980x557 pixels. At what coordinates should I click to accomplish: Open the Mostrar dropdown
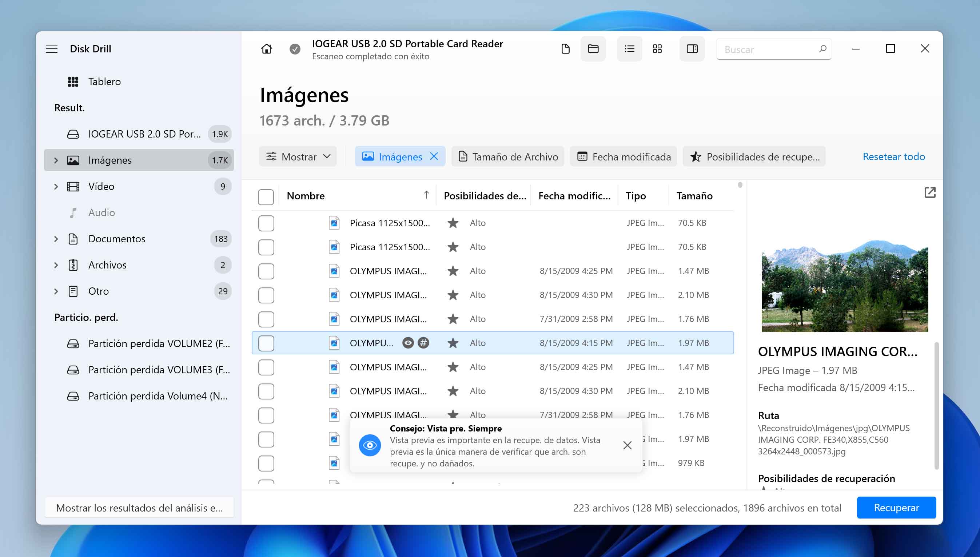click(298, 156)
